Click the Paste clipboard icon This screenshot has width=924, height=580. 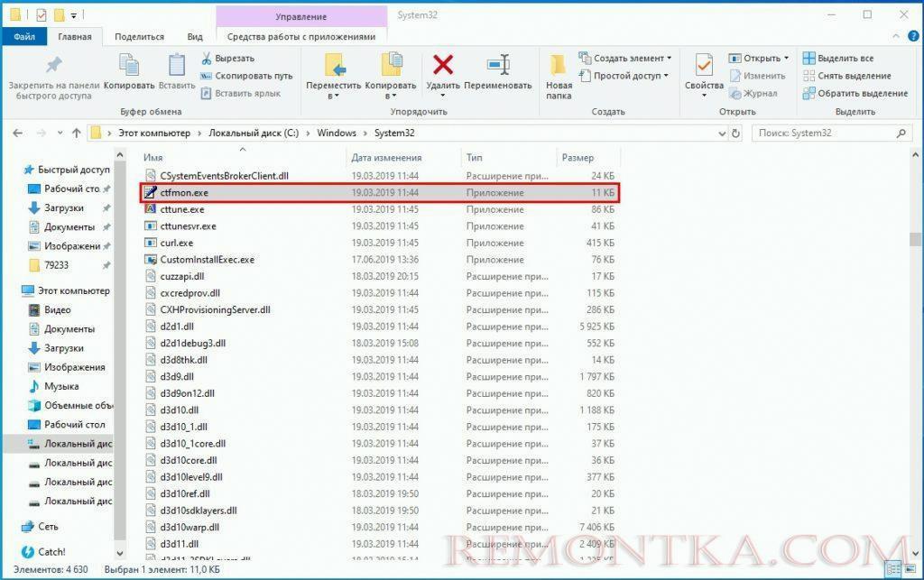pyautogui.click(x=177, y=65)
